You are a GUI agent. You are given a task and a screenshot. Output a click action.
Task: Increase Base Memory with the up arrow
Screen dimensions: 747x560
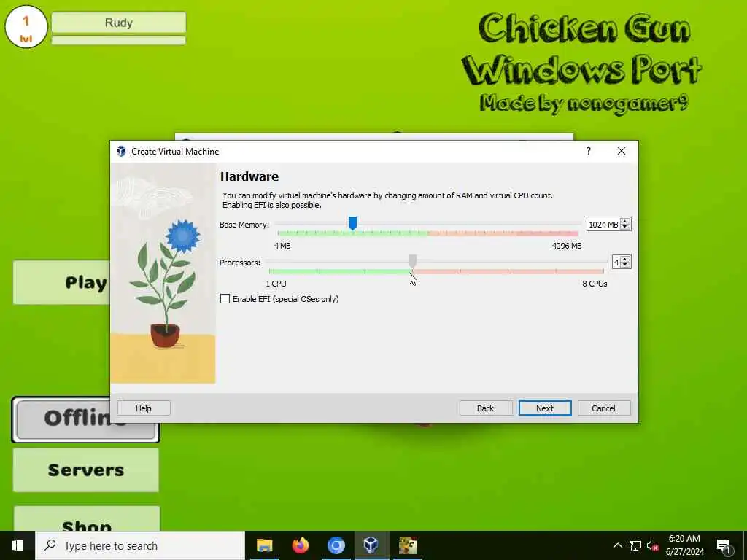point(625,221)
